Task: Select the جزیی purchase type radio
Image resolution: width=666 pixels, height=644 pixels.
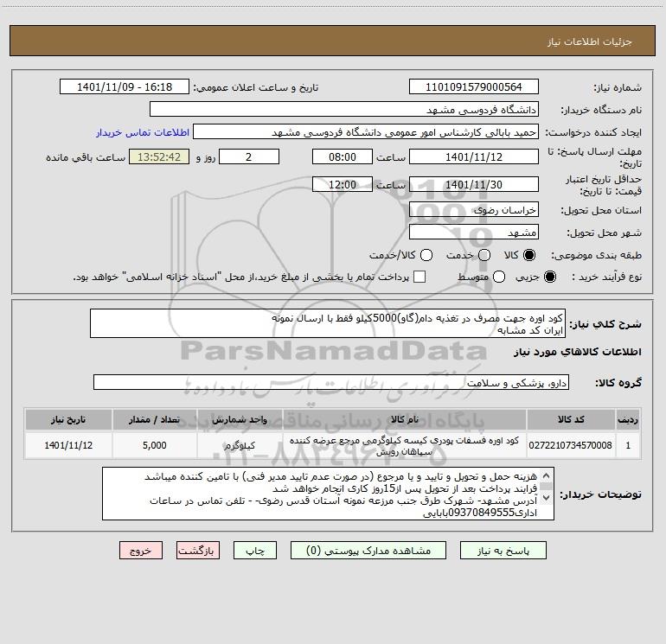Action: click(549, 277)
